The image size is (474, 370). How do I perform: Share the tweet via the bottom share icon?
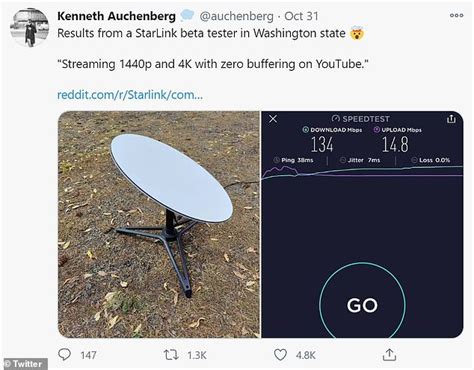pos(389,355)
